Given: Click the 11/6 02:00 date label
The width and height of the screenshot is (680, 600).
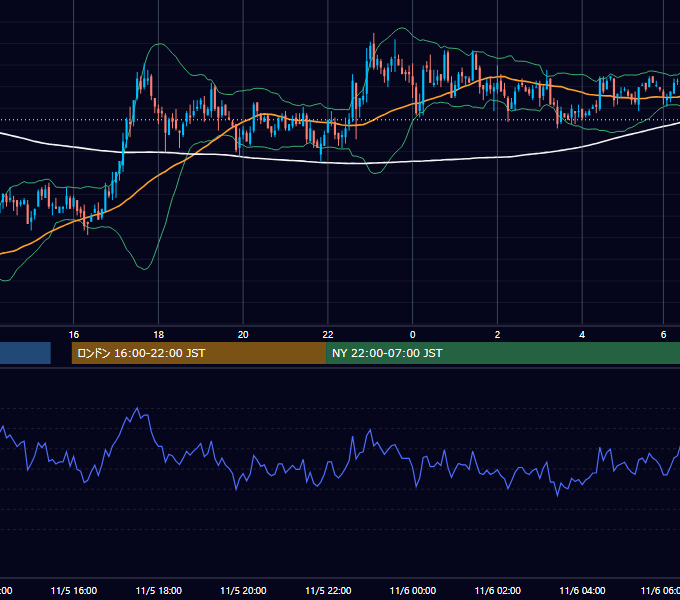Looking at the screenshot, I should point(498,590).
